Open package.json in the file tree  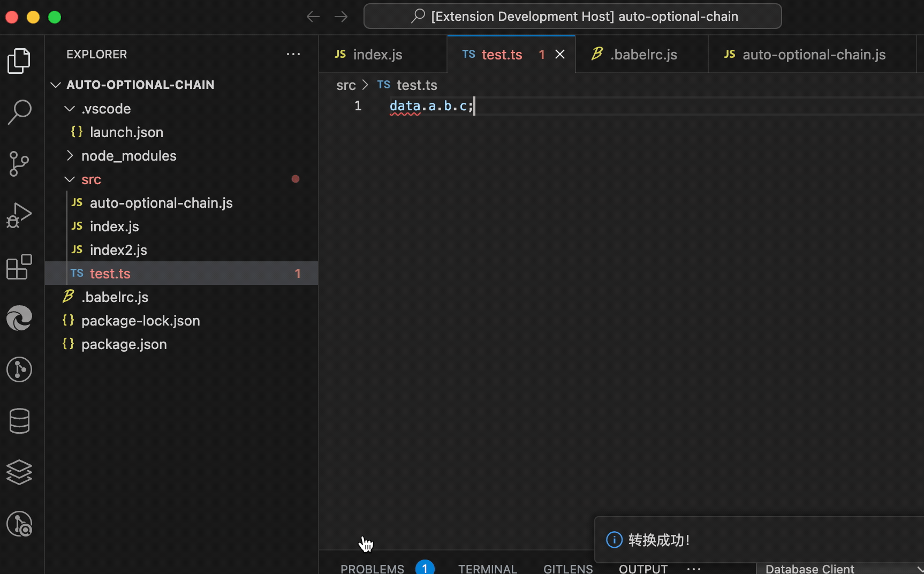(x=124, y=344)
